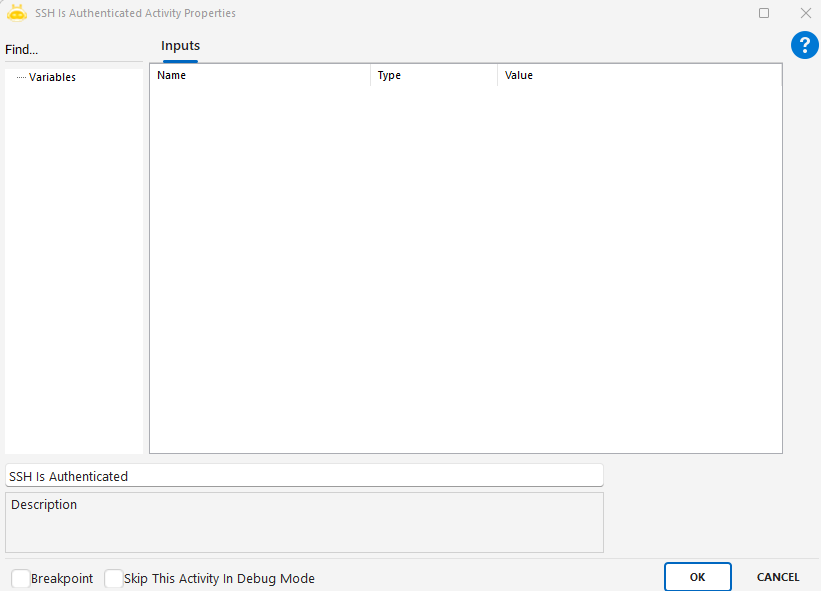Click the SSH Is Authenticated name field
The height and width of the screenshot is (591, 821).
[304, 476]
